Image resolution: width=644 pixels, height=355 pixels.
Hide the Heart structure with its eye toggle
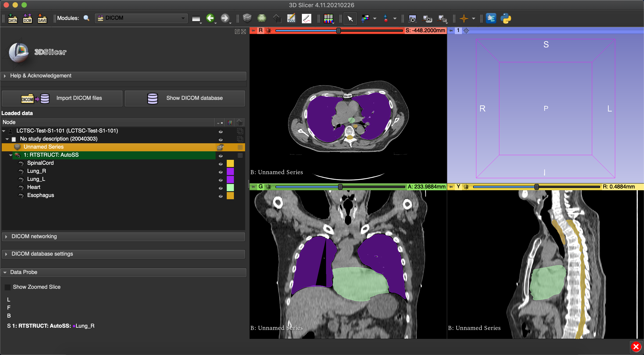(221, 188)
